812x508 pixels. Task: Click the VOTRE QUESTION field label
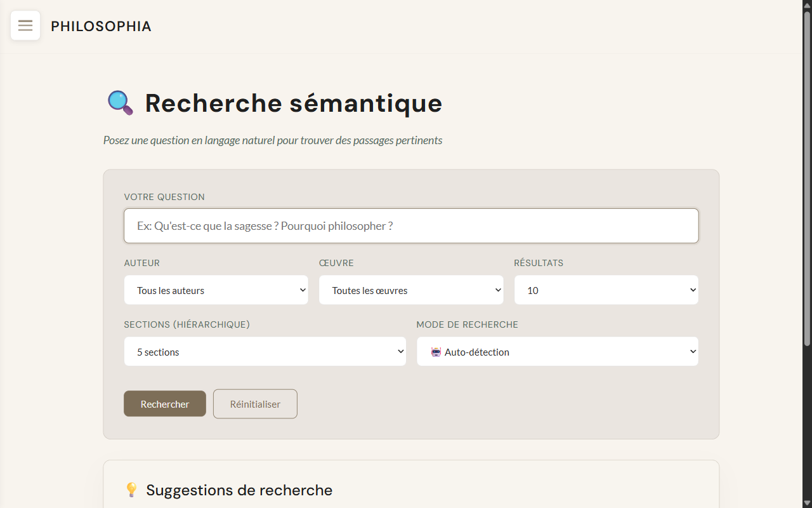(x=164, y=197)
